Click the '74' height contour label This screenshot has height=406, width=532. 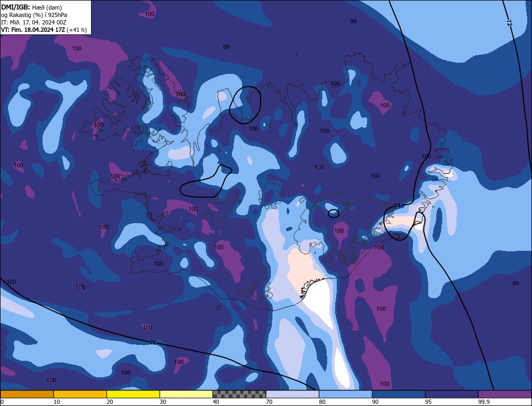tap(397, 206)
